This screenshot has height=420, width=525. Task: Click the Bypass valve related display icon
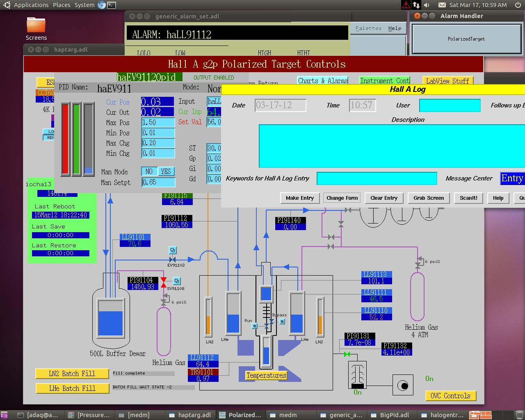(x=282, y=322)
